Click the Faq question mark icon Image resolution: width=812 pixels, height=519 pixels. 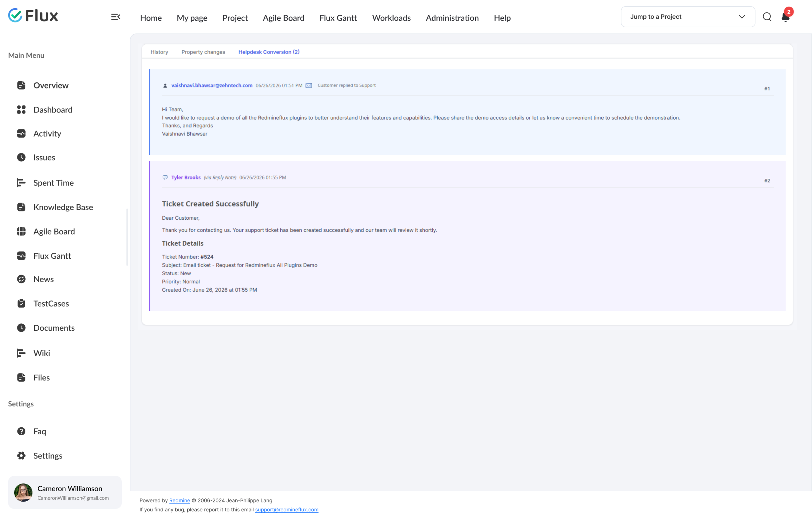tap(21, 431)
